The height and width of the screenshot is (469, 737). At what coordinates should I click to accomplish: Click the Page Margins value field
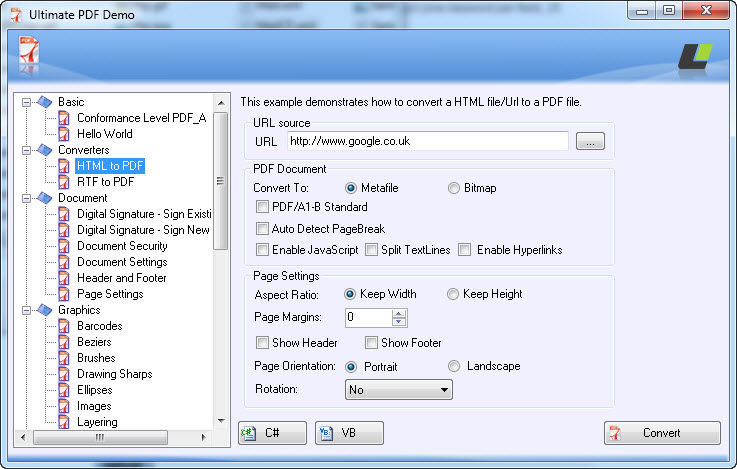368,318
